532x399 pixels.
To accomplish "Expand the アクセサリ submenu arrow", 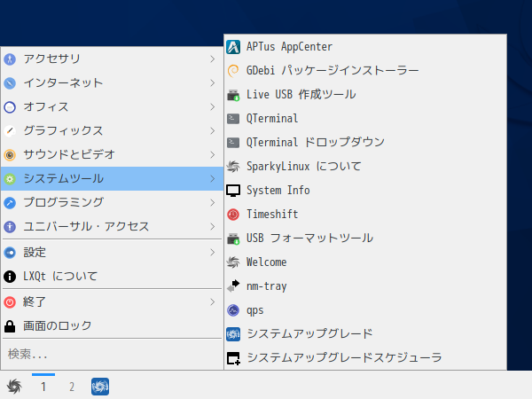I will pyautogui.click(x=213, y=59).
